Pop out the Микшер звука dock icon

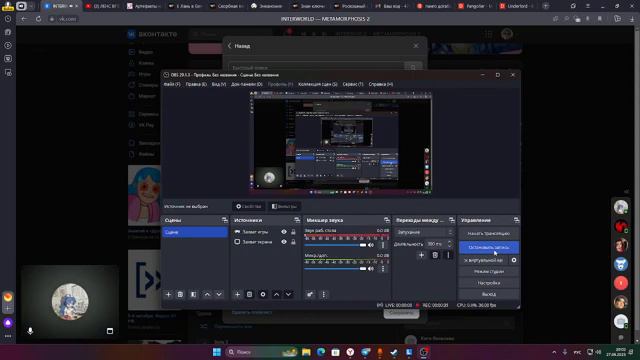[x=387, y=220]
